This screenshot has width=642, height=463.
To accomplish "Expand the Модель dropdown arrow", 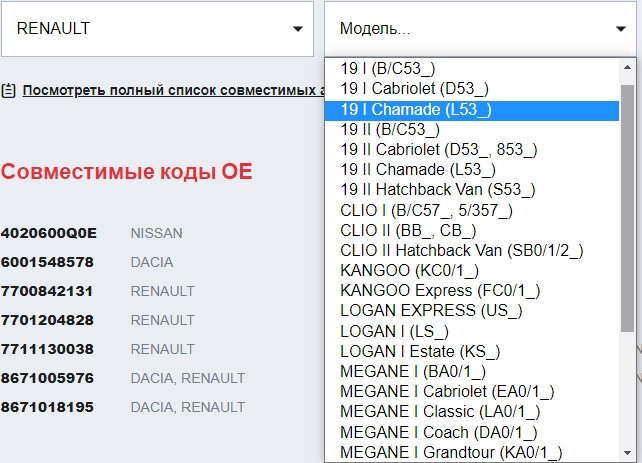I will [x=620, y=29].
